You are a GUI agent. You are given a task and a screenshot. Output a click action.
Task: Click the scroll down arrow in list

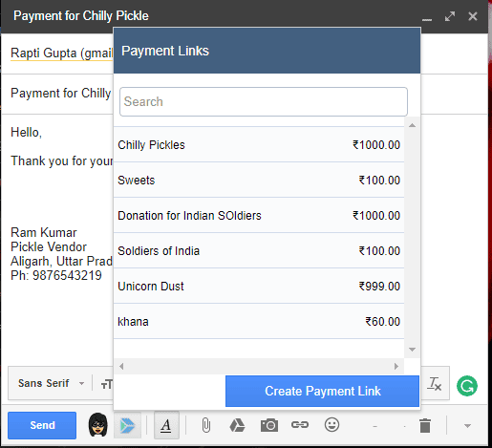(412, 350)
